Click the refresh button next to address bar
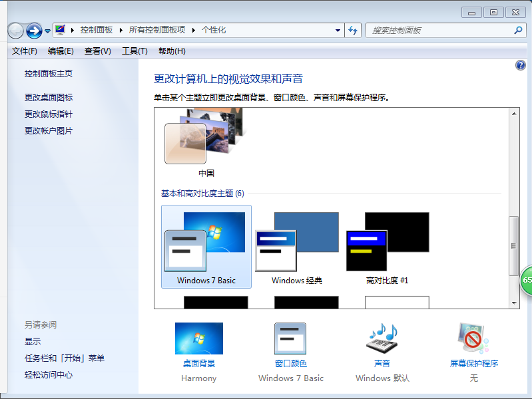 tap(353, 31)
